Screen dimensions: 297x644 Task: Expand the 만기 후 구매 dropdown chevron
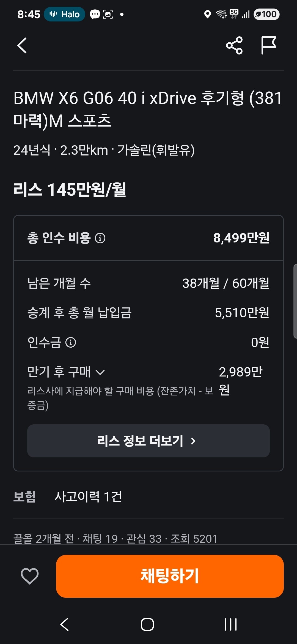click(x=100, y=372)
